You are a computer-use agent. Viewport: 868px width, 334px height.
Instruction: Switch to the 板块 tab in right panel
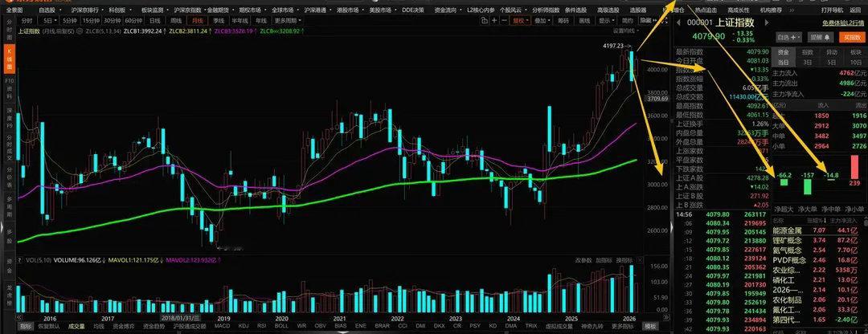(855, 52)
